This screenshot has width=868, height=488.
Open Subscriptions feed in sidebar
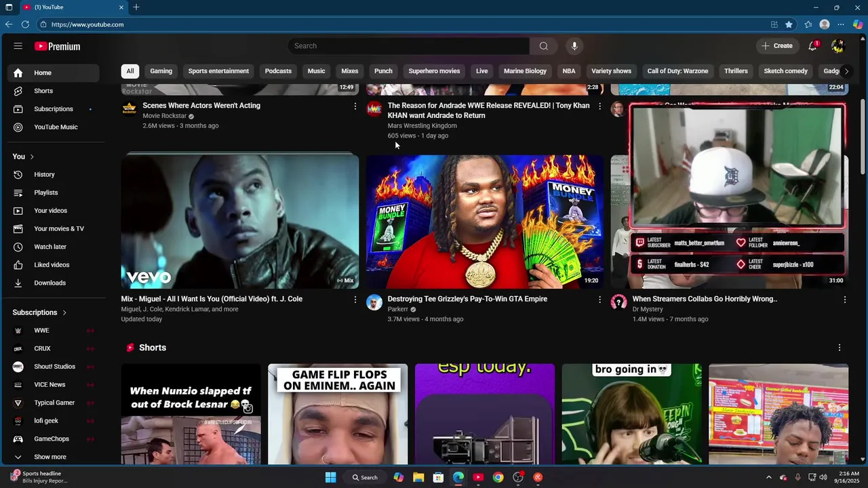coord(53,109)
